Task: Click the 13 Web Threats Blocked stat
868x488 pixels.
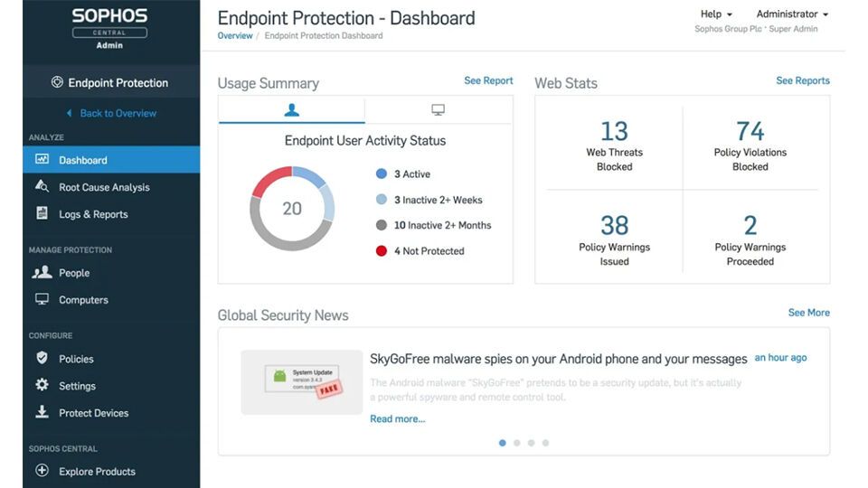Action: (615, 145)
